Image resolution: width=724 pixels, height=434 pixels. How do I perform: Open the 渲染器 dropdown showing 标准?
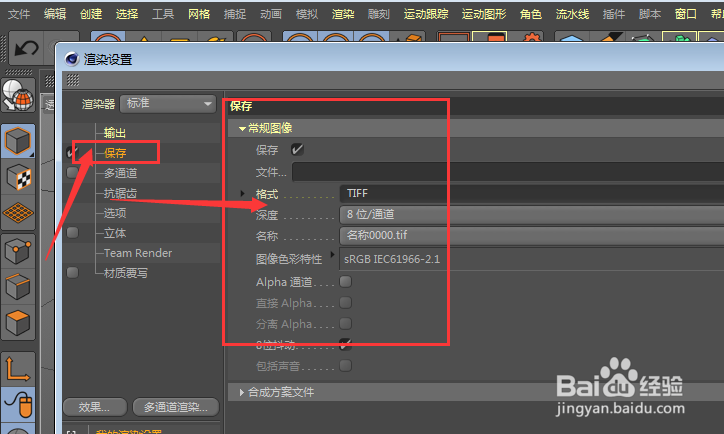168,103
